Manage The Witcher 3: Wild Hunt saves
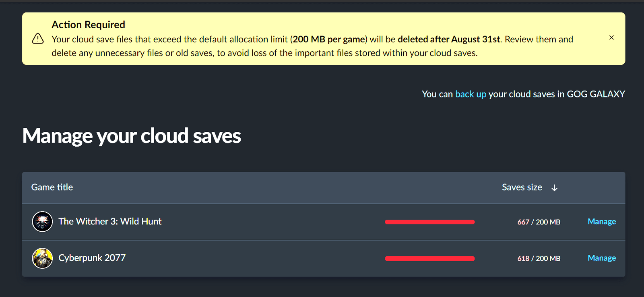The image size is (644, 297). click(x=601, y=222)
